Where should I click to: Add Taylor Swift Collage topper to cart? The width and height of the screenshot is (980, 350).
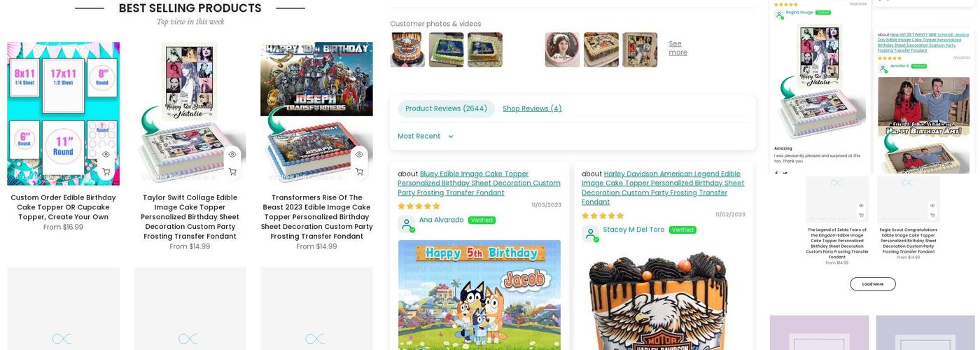point(232,172)
